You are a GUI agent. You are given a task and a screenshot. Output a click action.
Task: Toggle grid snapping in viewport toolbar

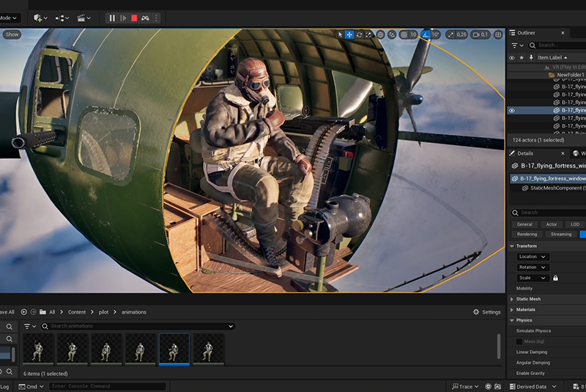pyautogui.click(x=404, y=34)
